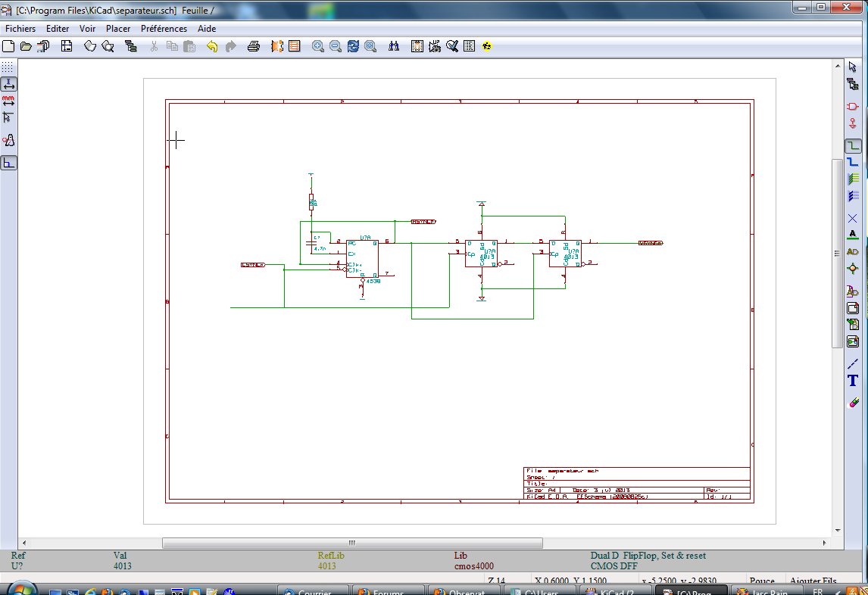Launch the library editor icon
The width and height of the screenshot is (868, 595).
pyautogui.click(x=90, y=46)
